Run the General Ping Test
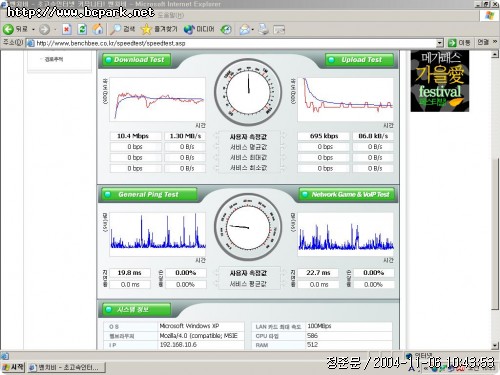 (149, 195)
